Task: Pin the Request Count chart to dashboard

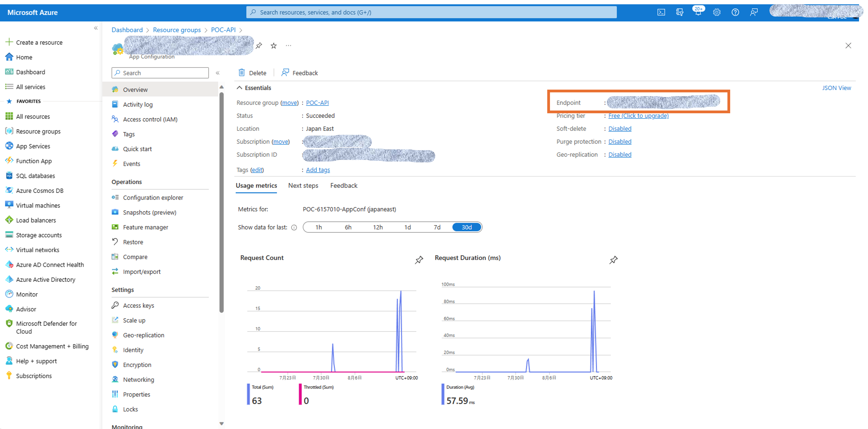Action: click(x=419, y=260)
